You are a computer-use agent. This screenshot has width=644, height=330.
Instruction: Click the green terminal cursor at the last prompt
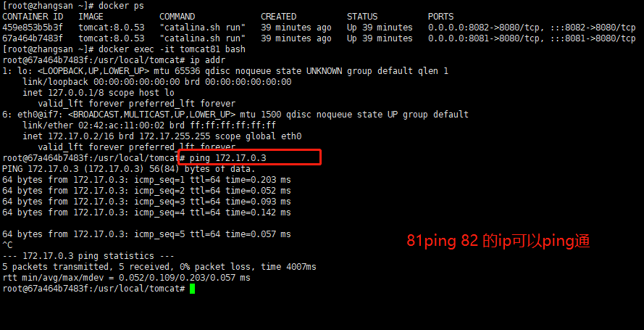[192, 289]
